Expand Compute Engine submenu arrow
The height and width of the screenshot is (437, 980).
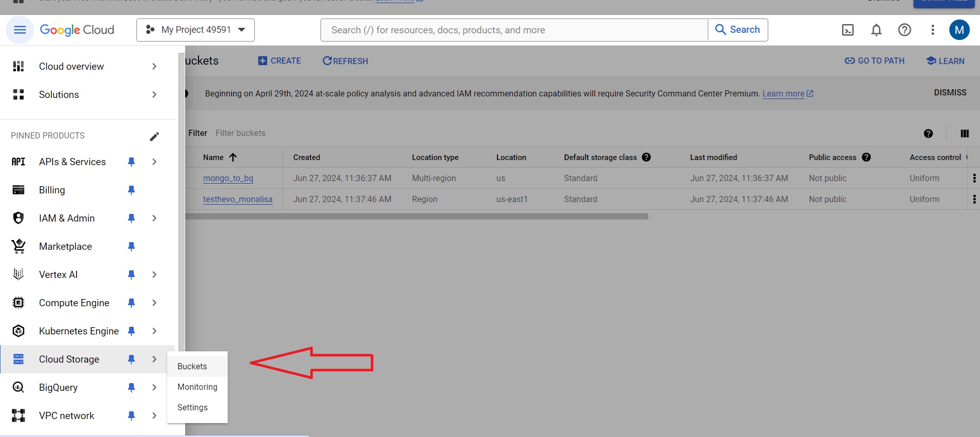tap(154, 303)
